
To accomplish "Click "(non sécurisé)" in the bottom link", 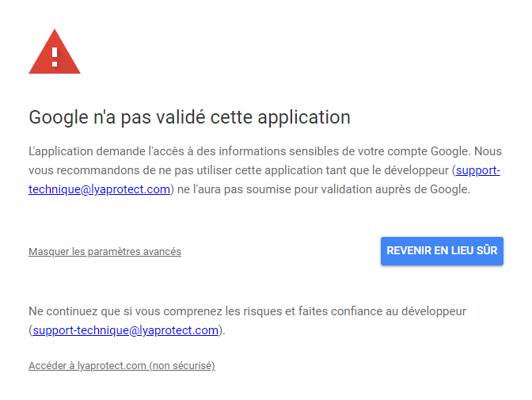I will click(181, 366).
